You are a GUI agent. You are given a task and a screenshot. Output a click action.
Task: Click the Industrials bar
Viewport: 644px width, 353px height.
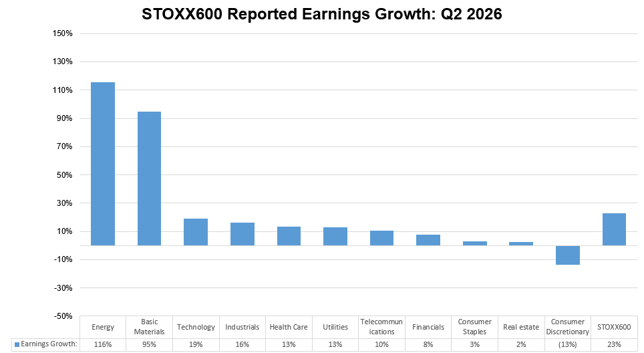tap(243, 234)
